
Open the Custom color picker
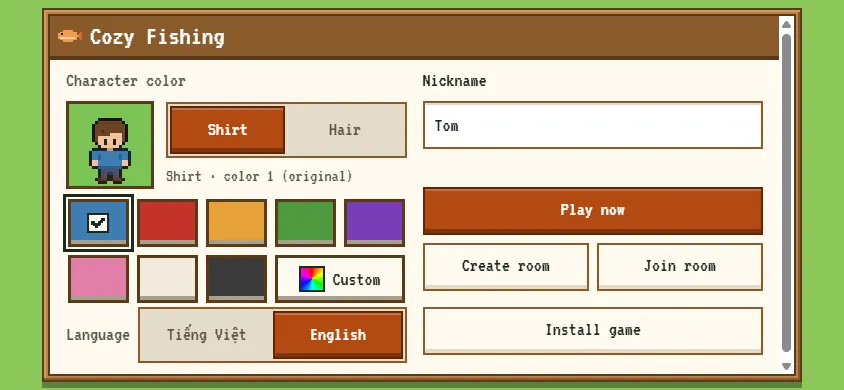point(340,279)
